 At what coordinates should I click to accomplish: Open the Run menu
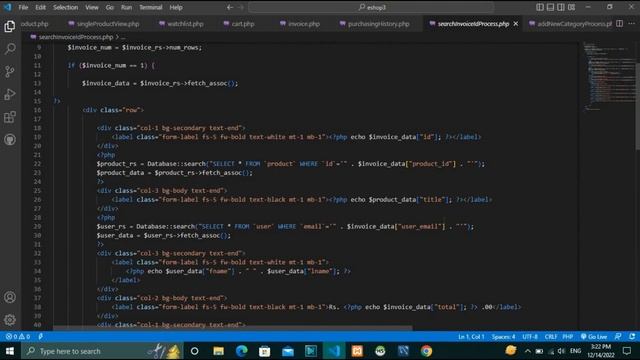127,7
